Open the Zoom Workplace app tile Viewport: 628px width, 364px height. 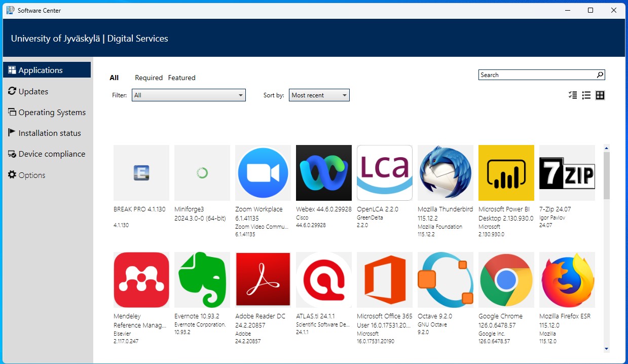coord(263,173)
